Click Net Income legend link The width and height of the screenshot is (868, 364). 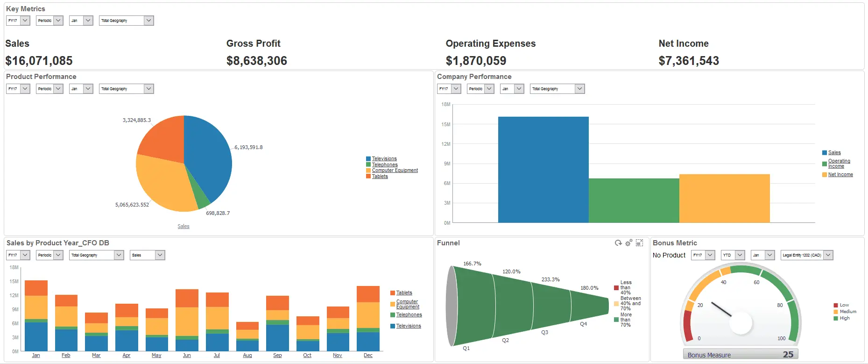840,175
